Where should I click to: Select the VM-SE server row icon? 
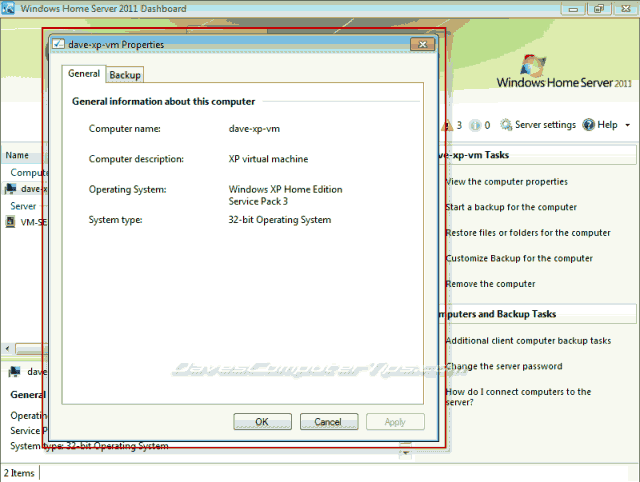[x=10, y=222]
